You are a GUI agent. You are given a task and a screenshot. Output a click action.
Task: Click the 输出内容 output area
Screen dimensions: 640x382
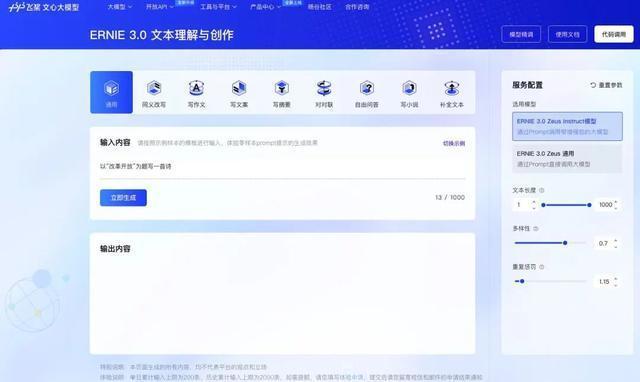[x=282, y=293]
